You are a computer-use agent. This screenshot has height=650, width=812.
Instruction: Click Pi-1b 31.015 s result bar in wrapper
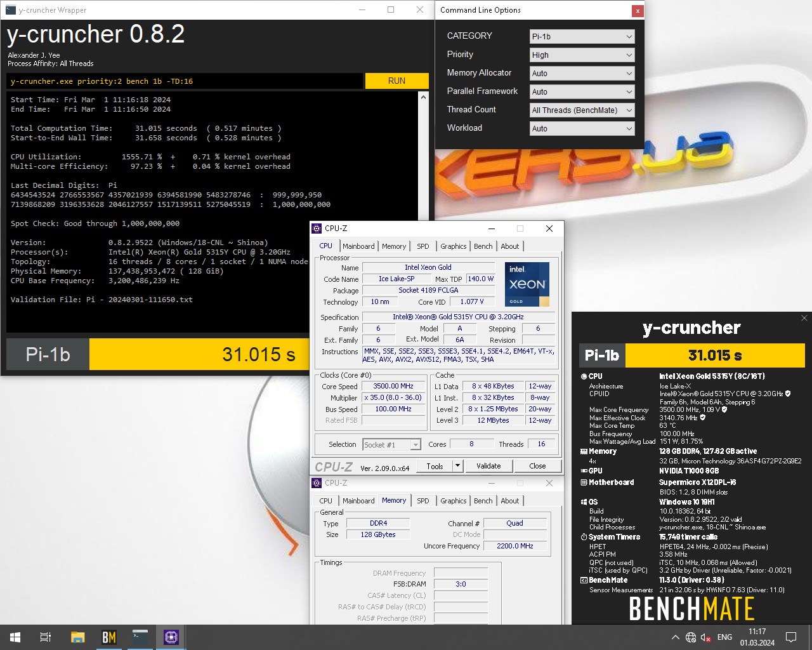coord(157,354)
